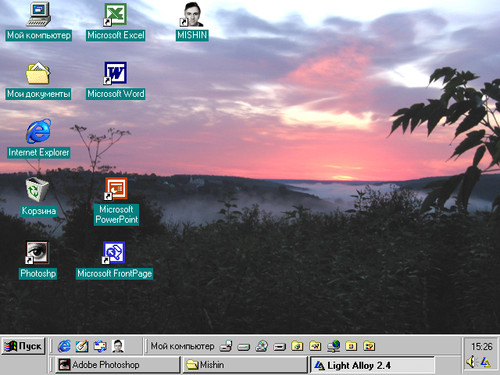
Task: Click the Light Alloy tray icon
Action: (486, 362)
